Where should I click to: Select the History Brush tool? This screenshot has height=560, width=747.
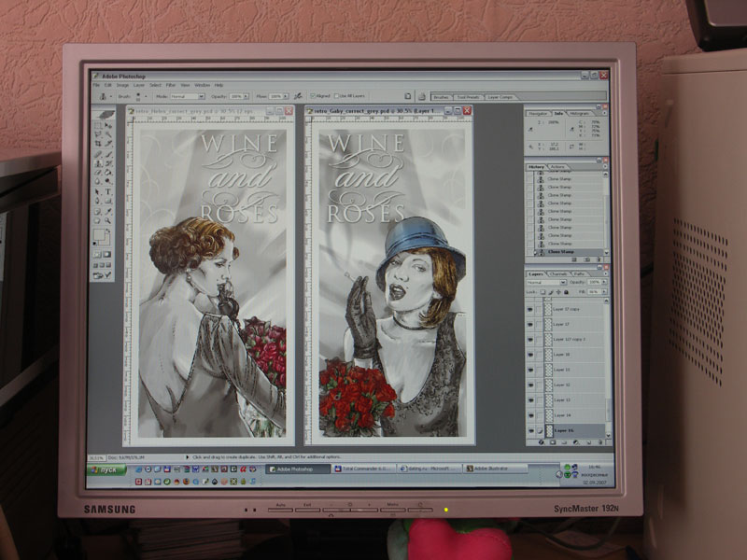tap(108, 163)
